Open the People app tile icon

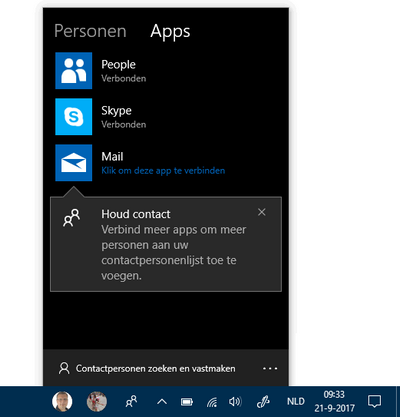coord(74,71)
